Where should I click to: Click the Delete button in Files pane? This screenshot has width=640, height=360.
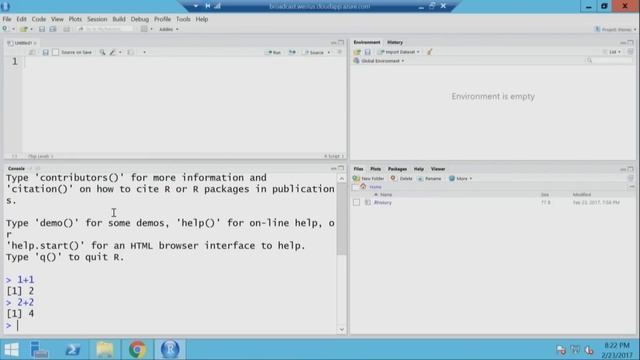point(402,179)
